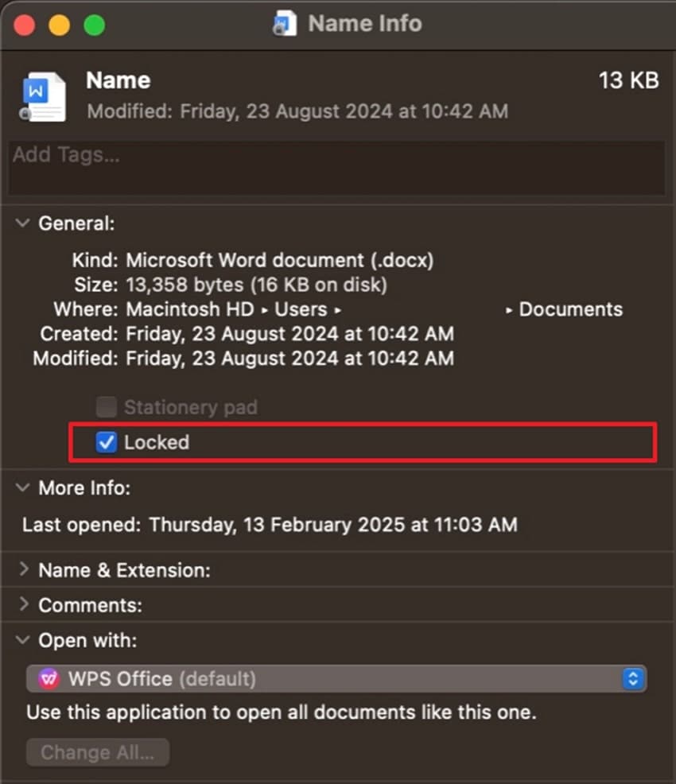Screen dimensions: 676x784
Task: Click the 'Use this application' description text
Action: [282, 712]
